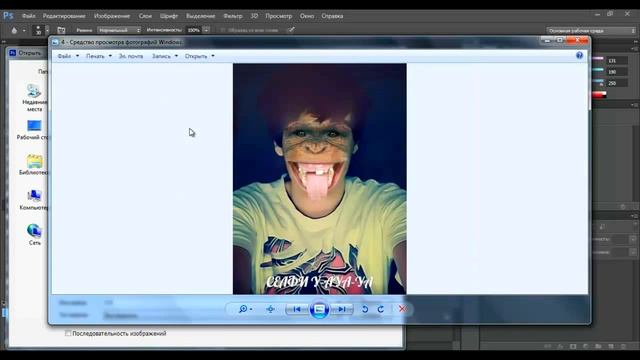Open the Слои menu
The width and height of the screenshot is (640, 360).
point(145,16)
